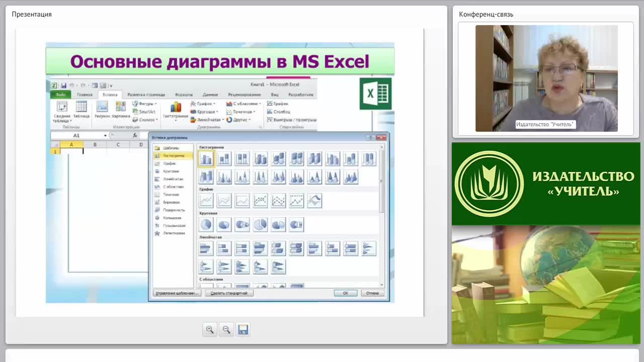Open the Гистограмма ribbon dropdown

point(176,111)
